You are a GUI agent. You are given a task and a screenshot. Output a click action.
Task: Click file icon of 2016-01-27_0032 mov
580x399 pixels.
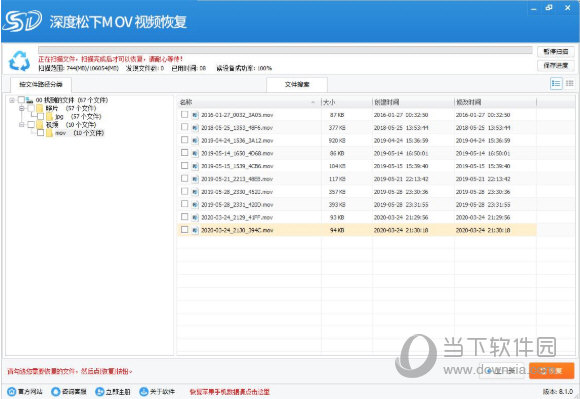pyautogui.click(x=195, y=115)
